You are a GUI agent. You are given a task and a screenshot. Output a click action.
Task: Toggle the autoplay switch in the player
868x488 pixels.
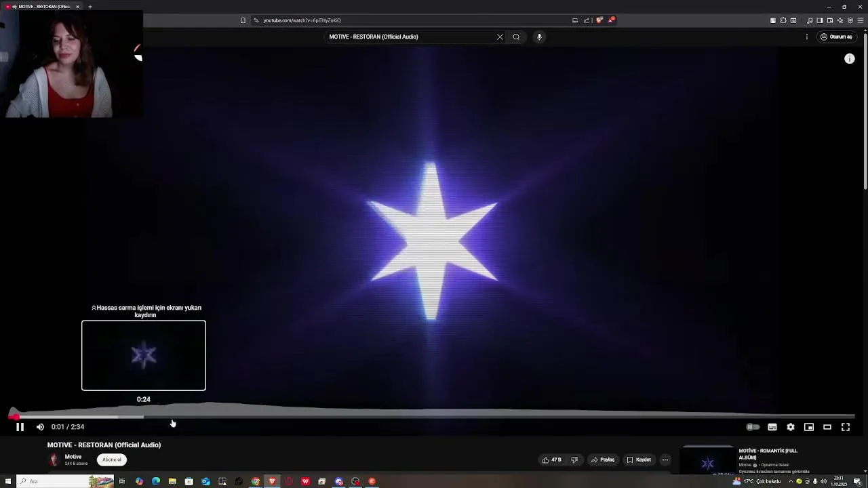point(753,427)
